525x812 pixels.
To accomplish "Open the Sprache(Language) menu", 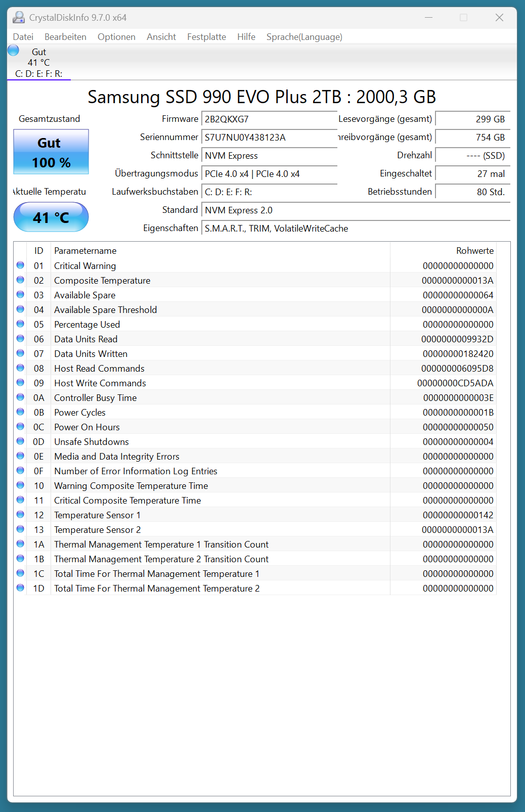I will coord(304,37).
